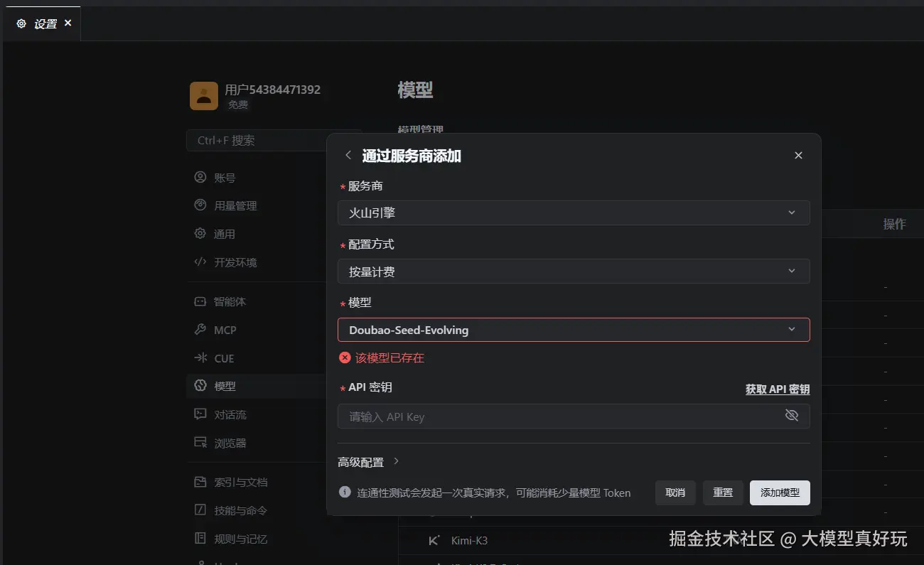Click the 取消 button
924x565 pixels.
675,493
